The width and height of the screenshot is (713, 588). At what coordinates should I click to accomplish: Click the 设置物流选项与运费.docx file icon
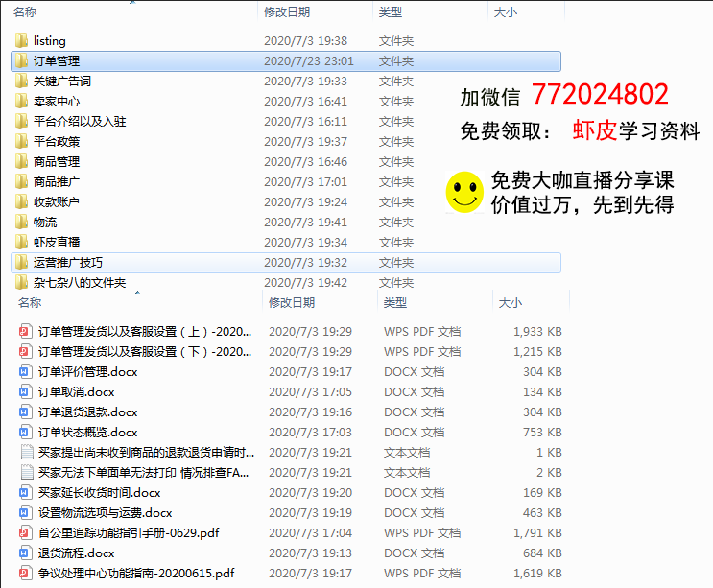pos(26,512)
